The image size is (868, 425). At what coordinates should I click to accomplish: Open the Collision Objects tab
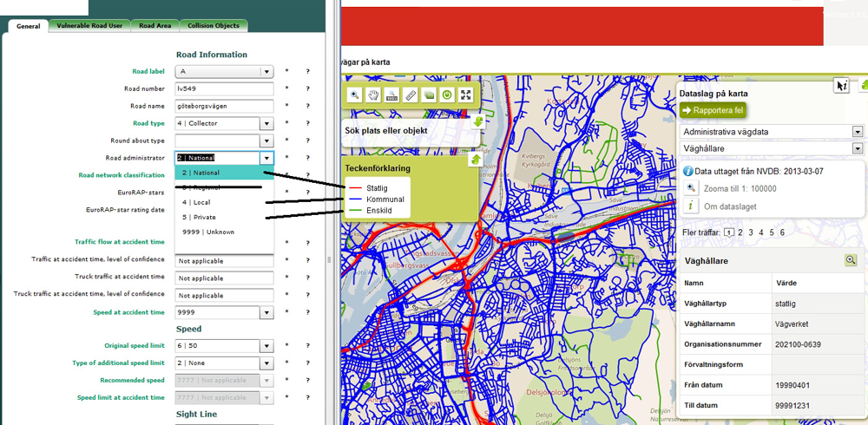point(214,26)
